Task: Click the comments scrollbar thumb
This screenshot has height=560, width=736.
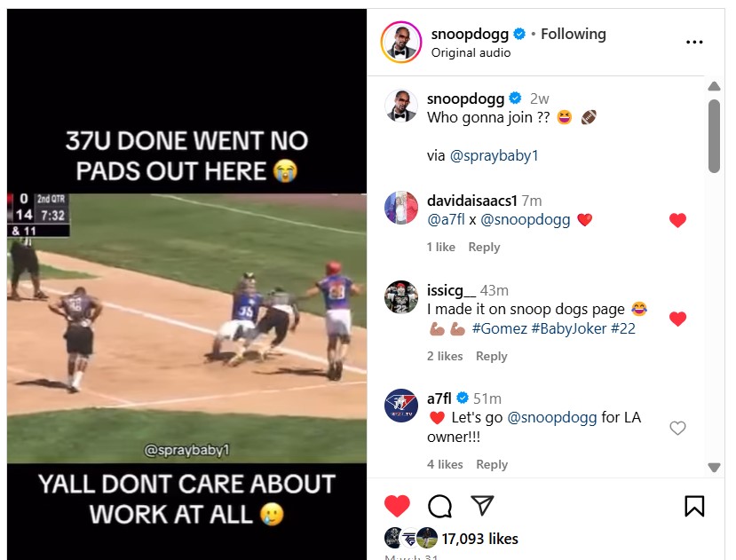Action: tap(714, 136)
